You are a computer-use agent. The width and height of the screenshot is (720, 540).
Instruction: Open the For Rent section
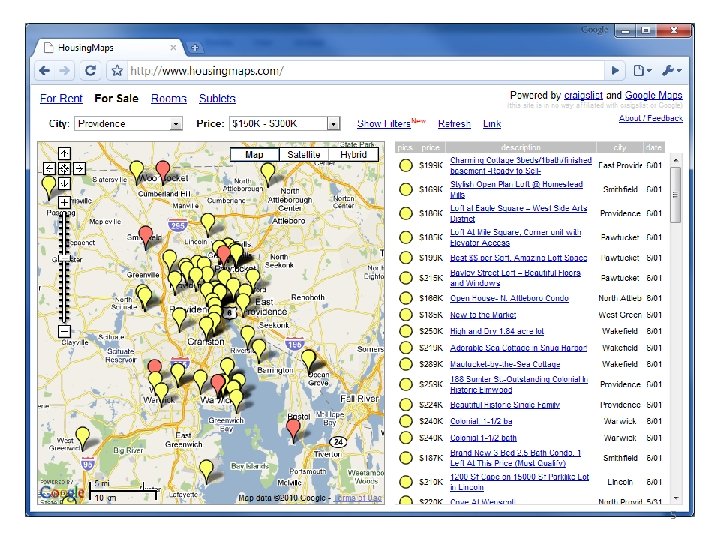pos(61,98)
